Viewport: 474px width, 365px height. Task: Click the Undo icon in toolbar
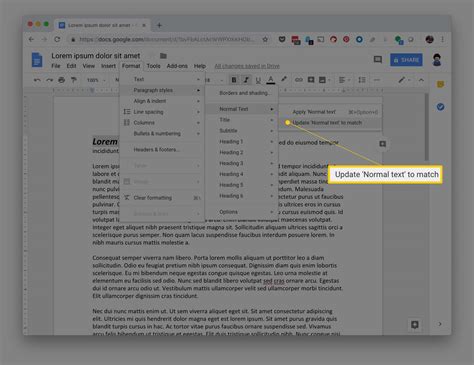(37, 80)
